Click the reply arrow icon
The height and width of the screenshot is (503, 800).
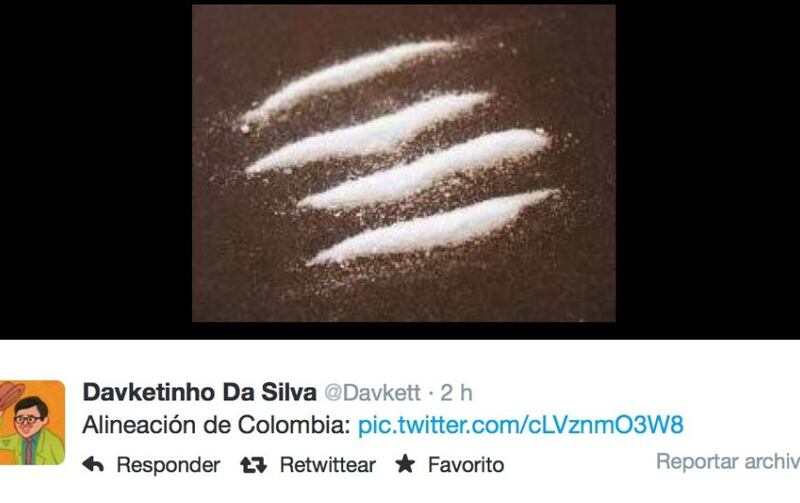coord(93,464)
